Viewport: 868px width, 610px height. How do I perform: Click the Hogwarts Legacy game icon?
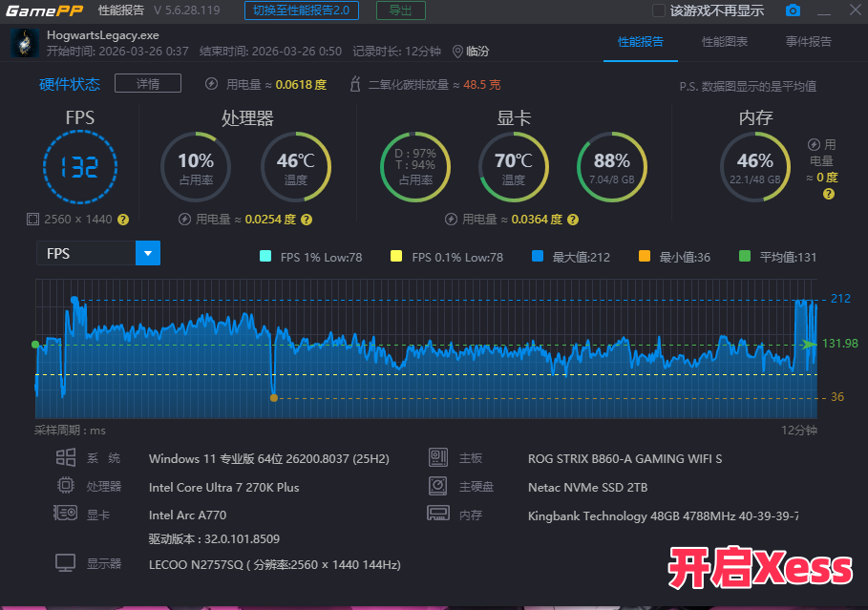pyautogui.click(x=25, y=43)
